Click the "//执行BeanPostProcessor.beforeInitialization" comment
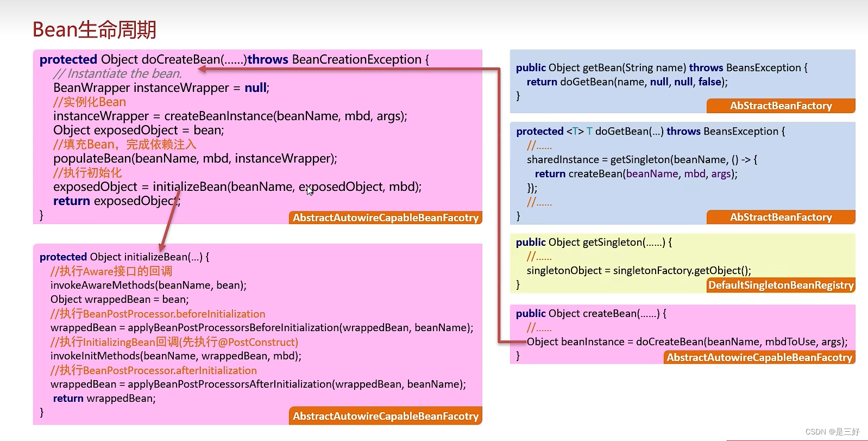The width and height of the screenshot is (868, 441). [x=158, y=313]
